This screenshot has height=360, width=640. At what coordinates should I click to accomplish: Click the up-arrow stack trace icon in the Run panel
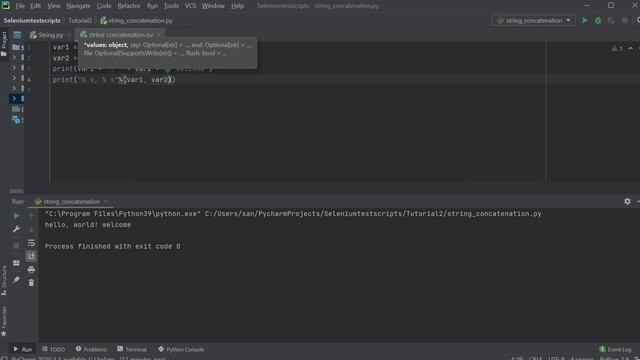[x=31, y=216]
